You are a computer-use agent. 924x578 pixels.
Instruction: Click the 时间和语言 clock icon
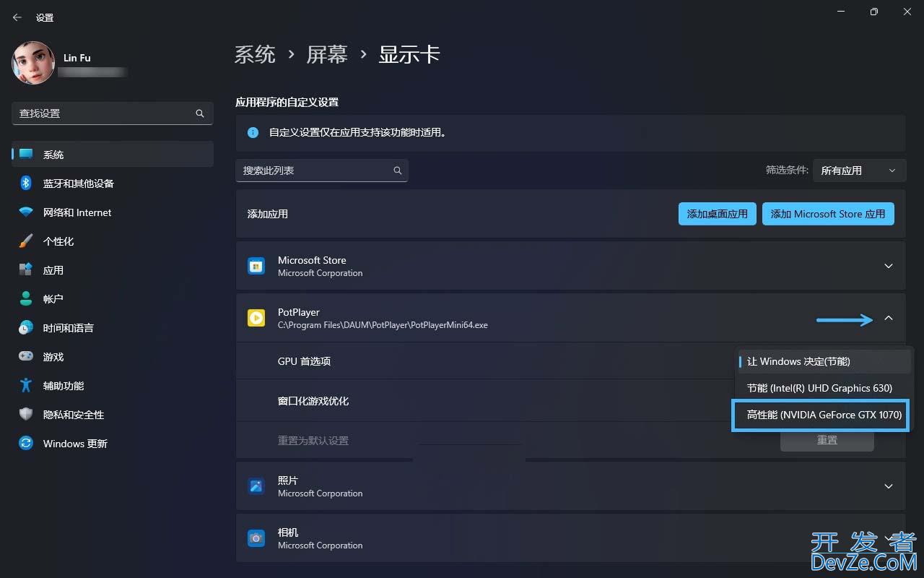26,328
